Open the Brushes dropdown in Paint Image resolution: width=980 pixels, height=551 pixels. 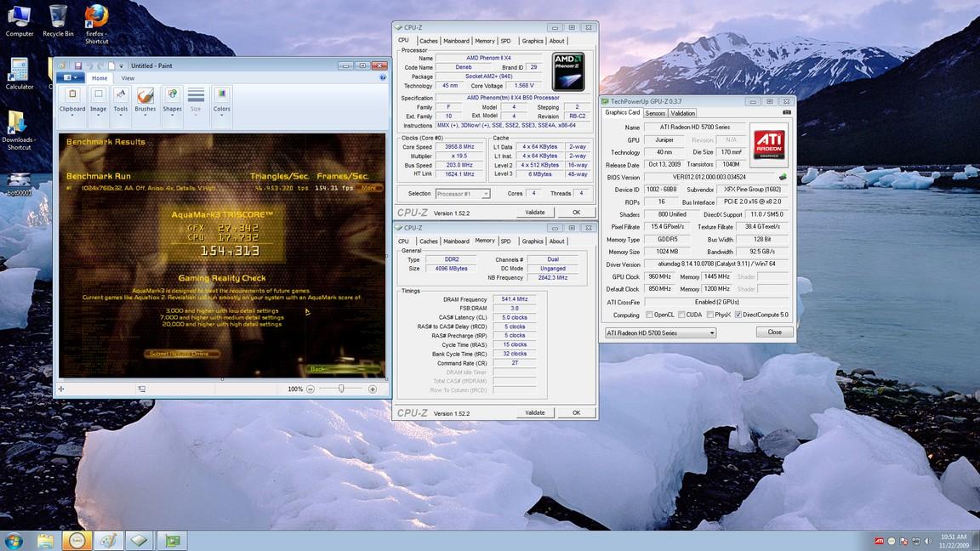click(x=145, y=103)
